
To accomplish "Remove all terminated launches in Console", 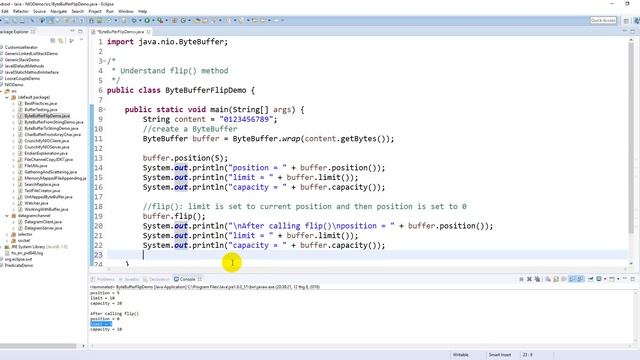I will click(537, 279).
